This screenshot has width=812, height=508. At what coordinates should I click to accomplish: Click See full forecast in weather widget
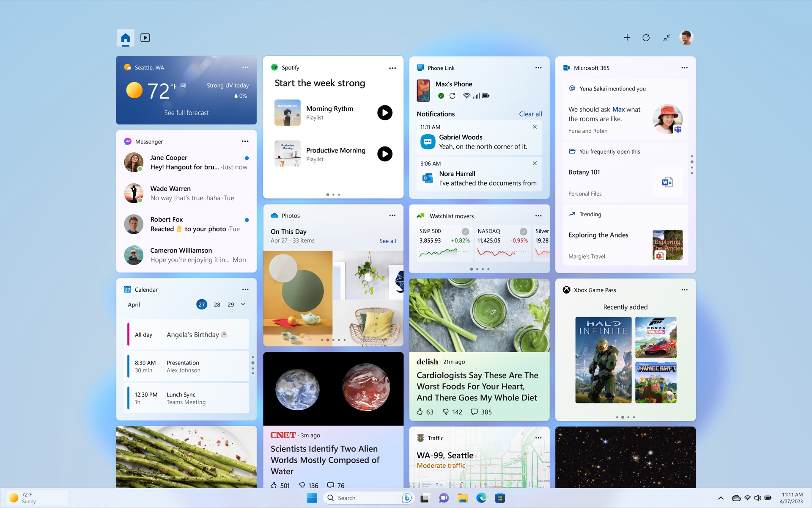[x=186, y=112]
